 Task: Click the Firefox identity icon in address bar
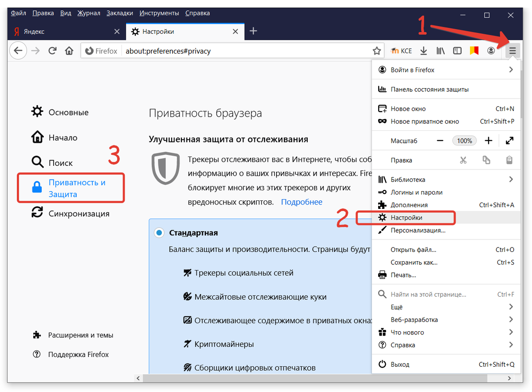click(101, 51)
